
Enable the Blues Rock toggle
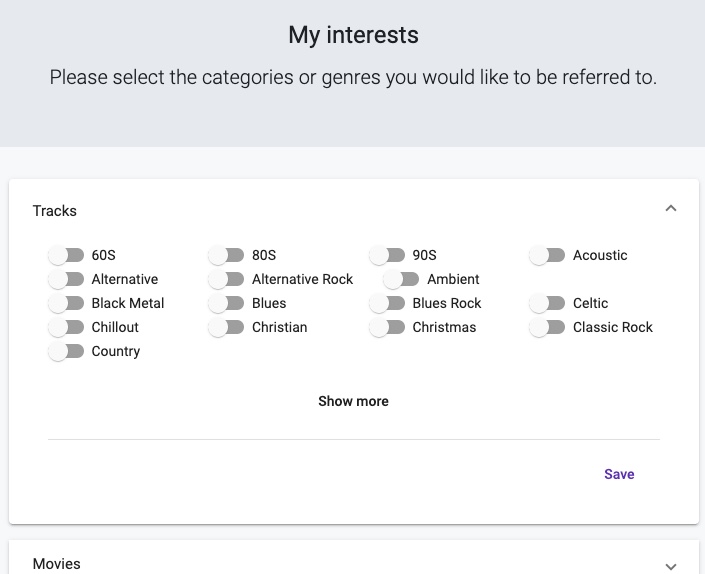click(x=387, y=303)
